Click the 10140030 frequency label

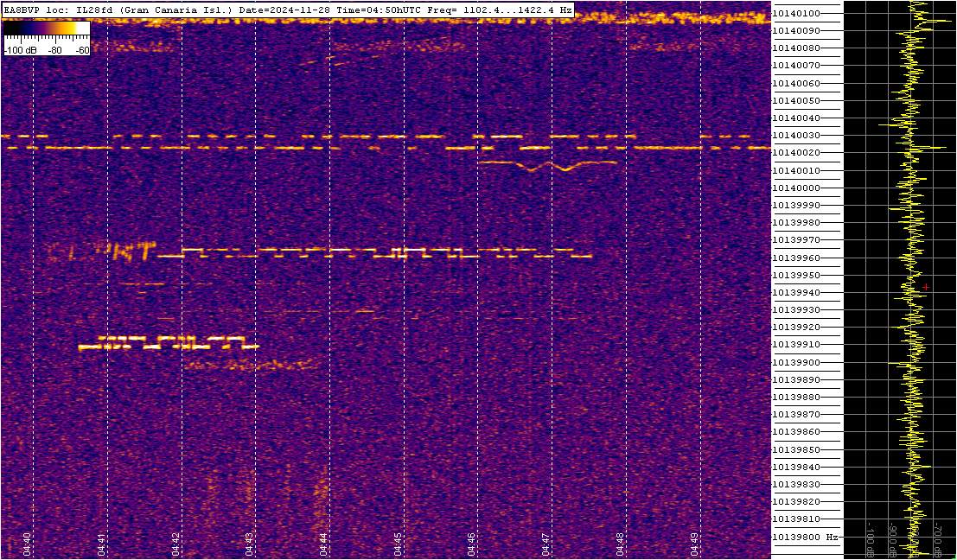796,136
